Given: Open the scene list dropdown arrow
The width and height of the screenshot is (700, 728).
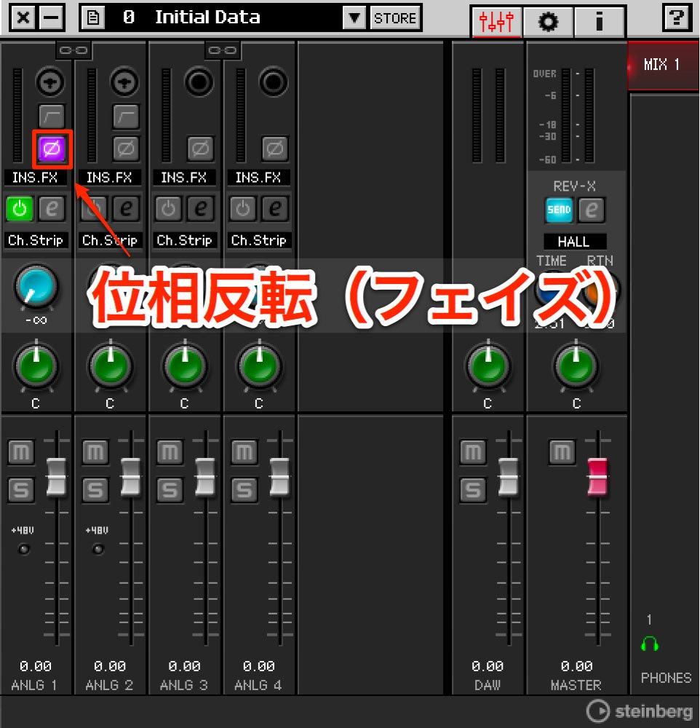Looking at the screenshot, I should (354, 18).
